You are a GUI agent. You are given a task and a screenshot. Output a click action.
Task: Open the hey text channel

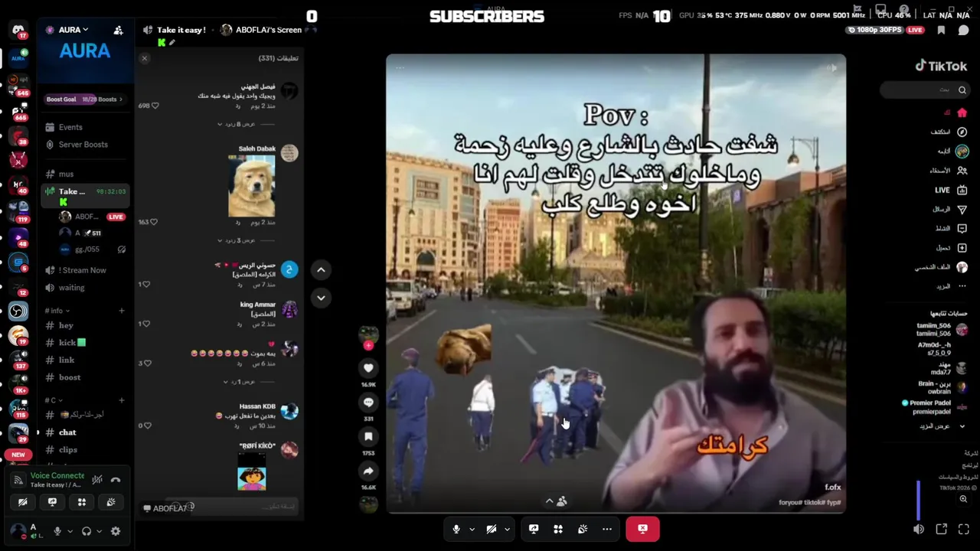[x=67, y=326]
